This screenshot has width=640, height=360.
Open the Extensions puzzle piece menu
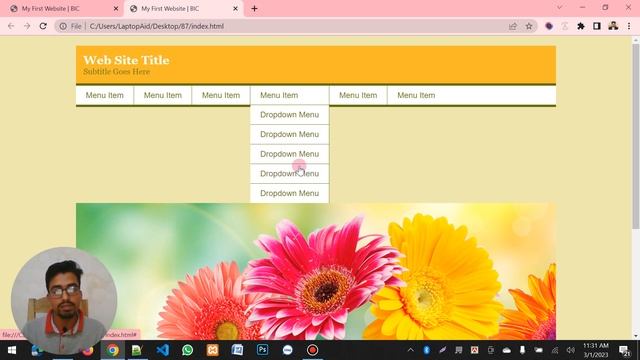(x=581, y=26)
